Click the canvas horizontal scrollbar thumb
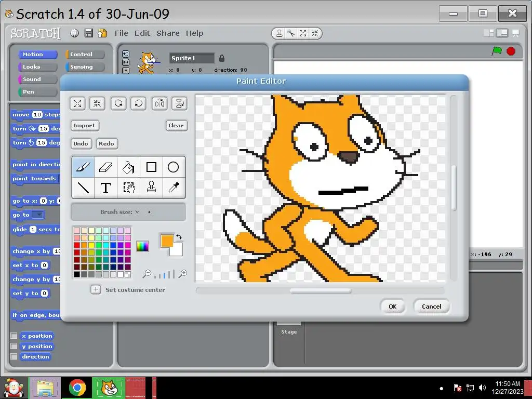Screen dimensions: 532x399 click(320, 290)
